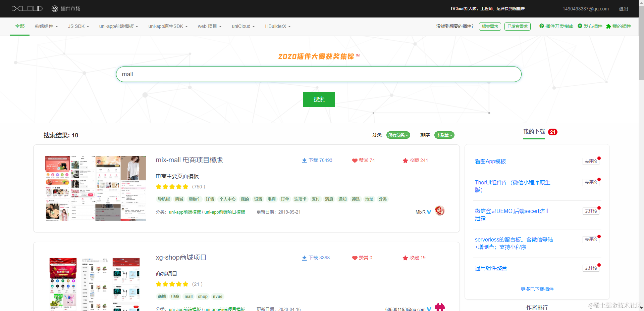Image resolution: width=644 pixels, height=311 pixels.
Task: Click the download icon for xg-shop
Action: pyautogui.click(x=304, y=258)
